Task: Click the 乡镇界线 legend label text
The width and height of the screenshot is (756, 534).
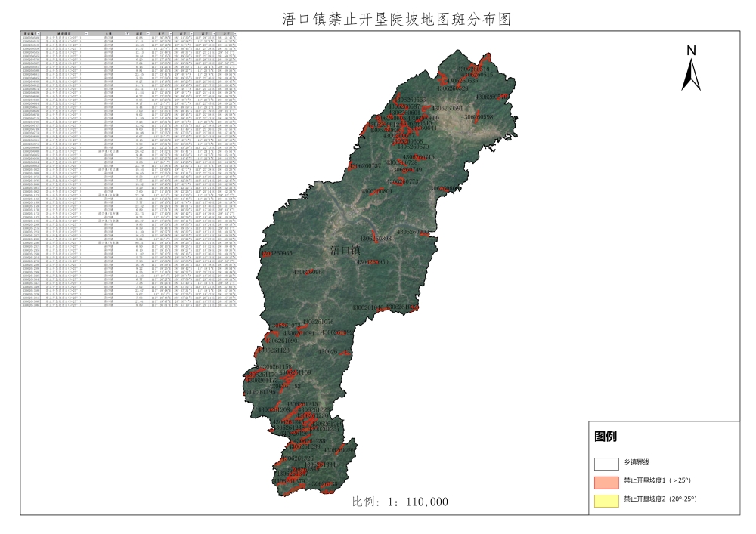Action: (636, 462)
